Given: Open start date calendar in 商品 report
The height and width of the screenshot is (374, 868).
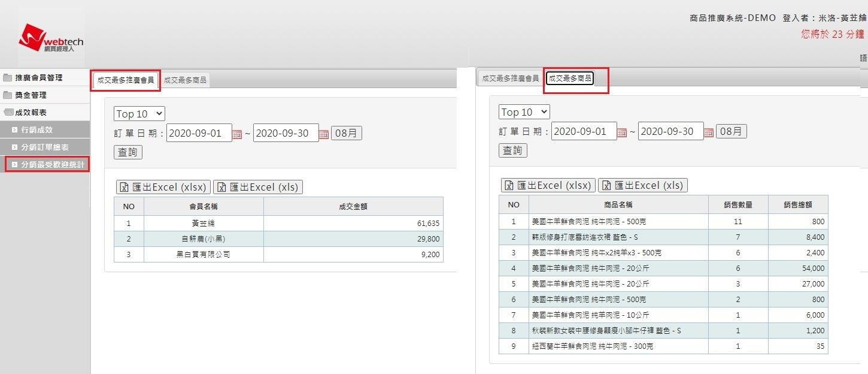Looking at the screenshot, I should pos(622,132).
